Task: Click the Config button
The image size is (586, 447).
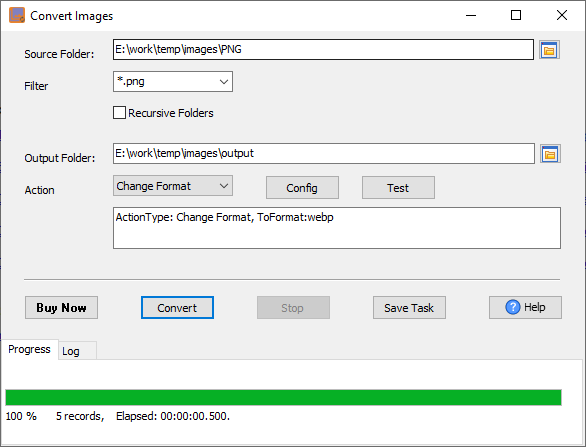Action: click(302, 188)
